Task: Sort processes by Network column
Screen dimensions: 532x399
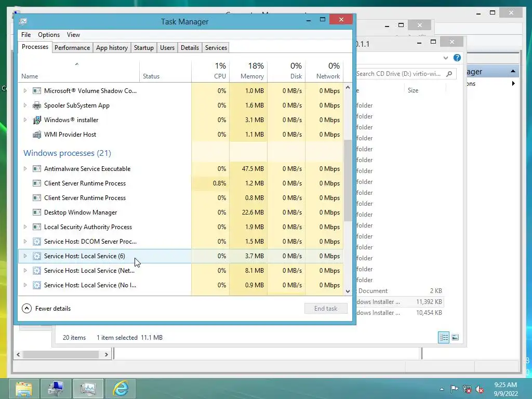Action: tap(324, 71)
